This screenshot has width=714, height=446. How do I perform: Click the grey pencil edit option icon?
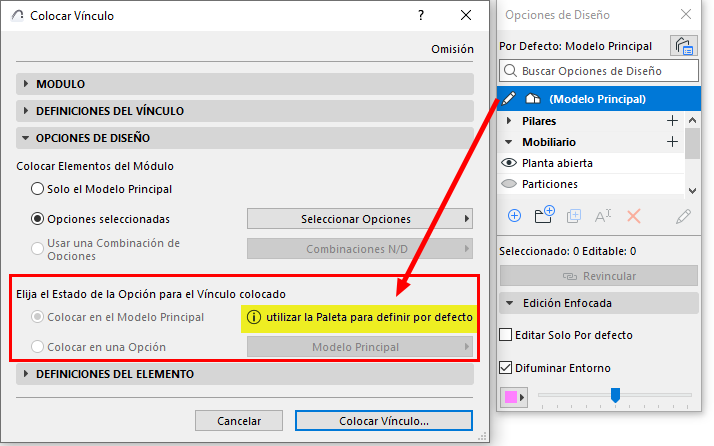point(683,216)
